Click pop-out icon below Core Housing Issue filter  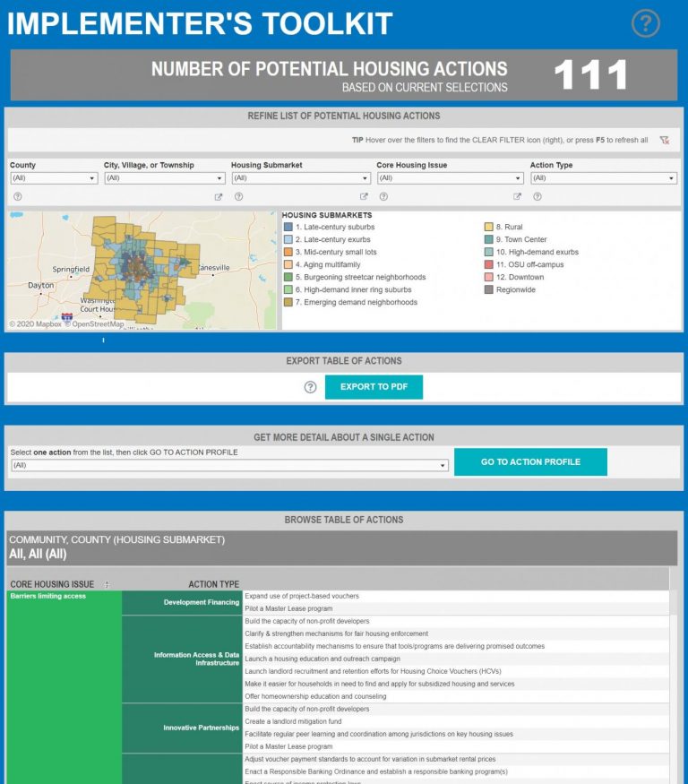(517, 197)
